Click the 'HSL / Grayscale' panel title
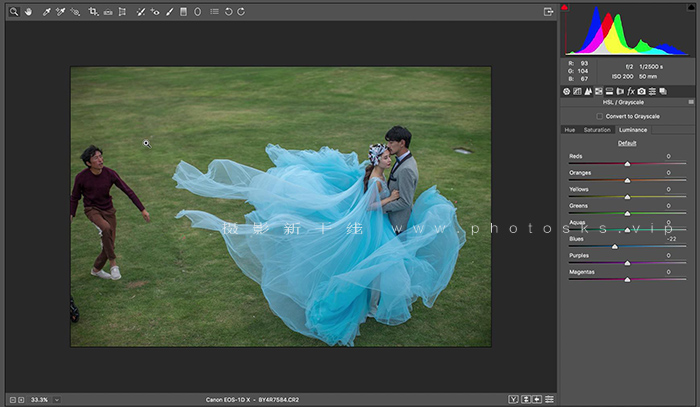The image size is (700, 407). [623, 102]
